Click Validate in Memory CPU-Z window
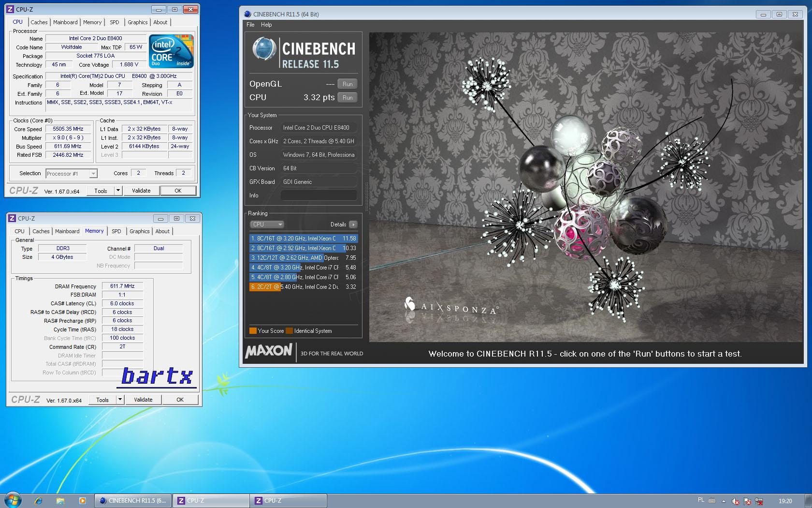This screenshot has height=508, width=812. (143, 400)
